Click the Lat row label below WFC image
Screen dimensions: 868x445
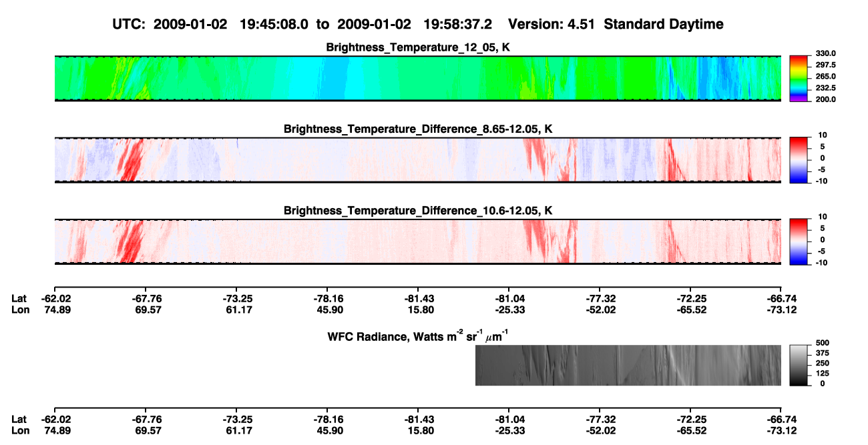coord(20,419)
